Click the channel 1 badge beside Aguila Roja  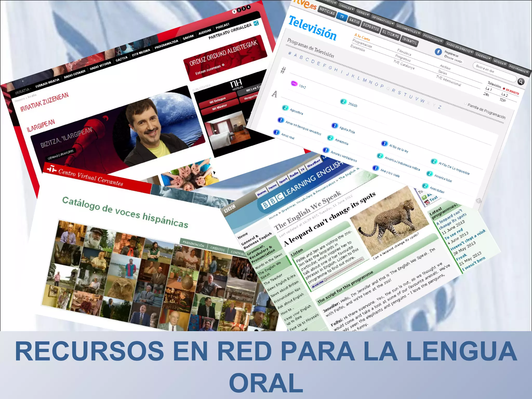tap(335, 126)
